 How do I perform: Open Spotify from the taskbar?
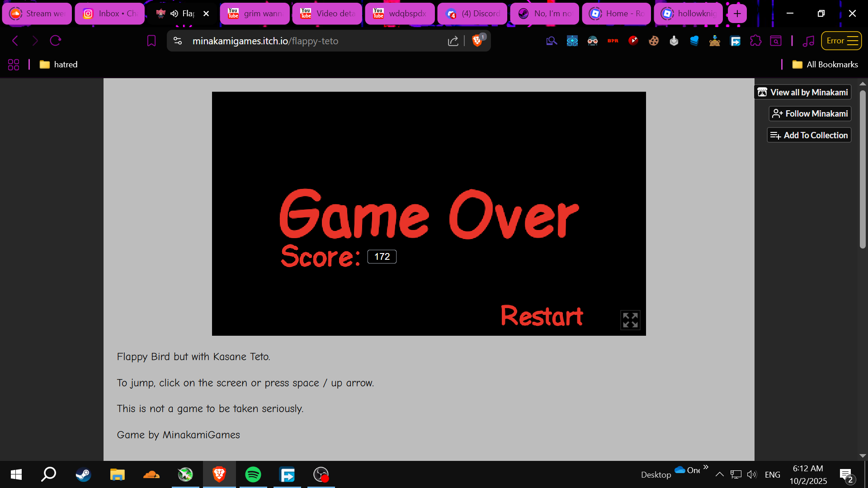[x=253, y=474]
